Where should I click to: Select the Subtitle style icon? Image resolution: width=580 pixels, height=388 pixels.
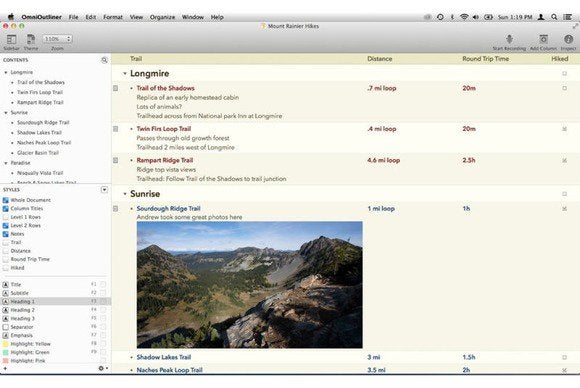pyautogui.click(x=6, y=293)
